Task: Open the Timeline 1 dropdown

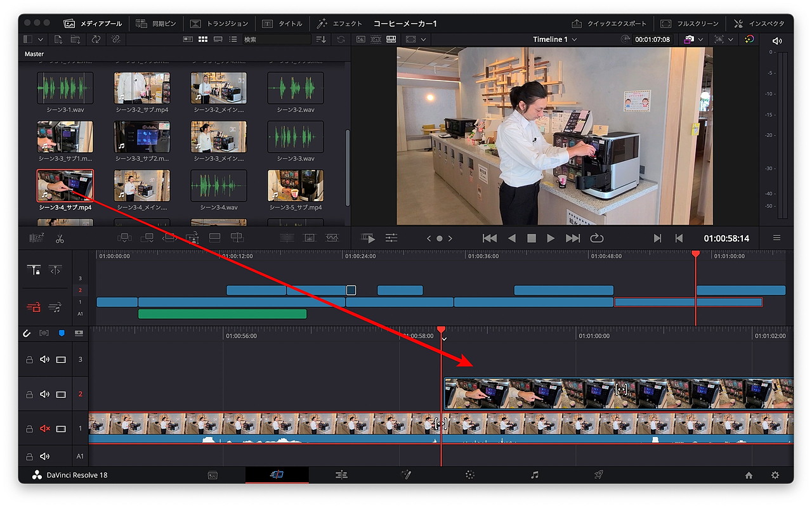Action: (555, 39)
